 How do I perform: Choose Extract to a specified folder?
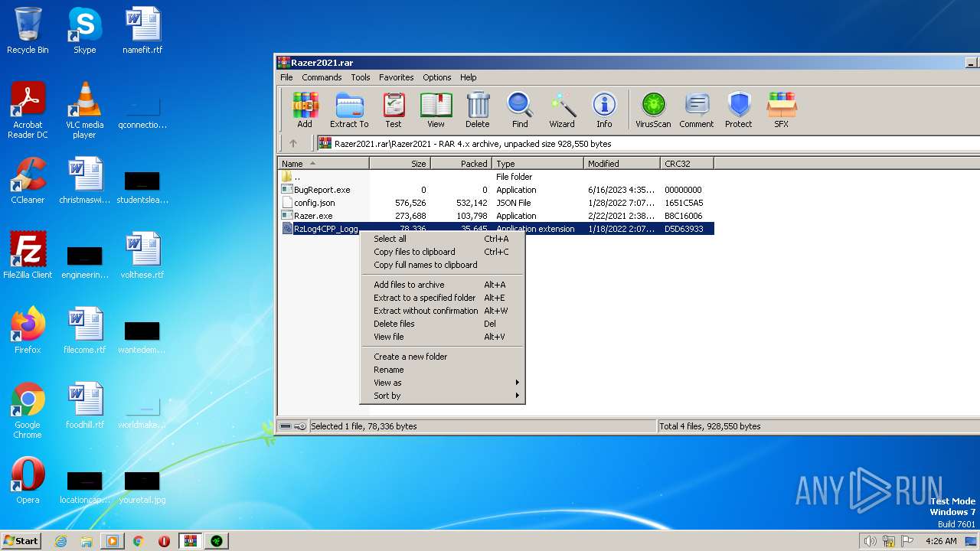click(x=443, y=298)
